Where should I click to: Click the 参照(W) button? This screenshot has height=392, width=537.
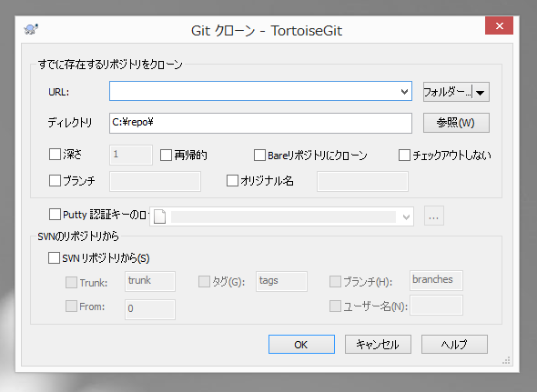pyautogui.click(x=456, y=123)
